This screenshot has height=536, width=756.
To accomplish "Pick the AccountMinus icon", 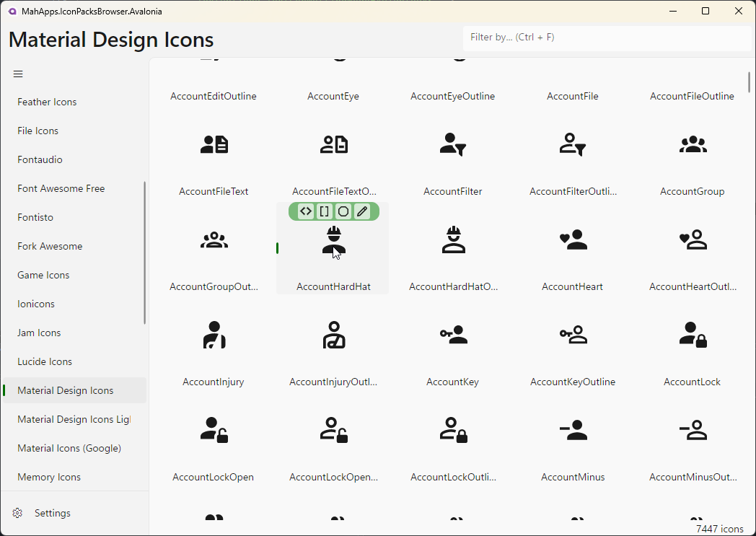I will (573, 430).
